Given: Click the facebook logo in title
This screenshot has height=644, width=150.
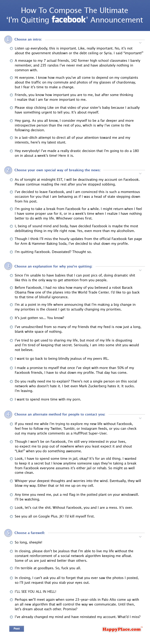Looking at the screenshot, I should (68, 19).
